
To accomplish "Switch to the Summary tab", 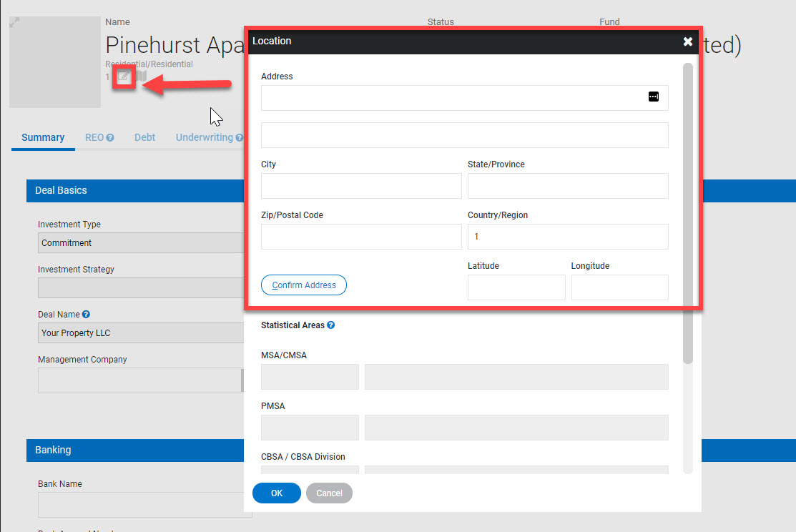I will pos(42,137).
